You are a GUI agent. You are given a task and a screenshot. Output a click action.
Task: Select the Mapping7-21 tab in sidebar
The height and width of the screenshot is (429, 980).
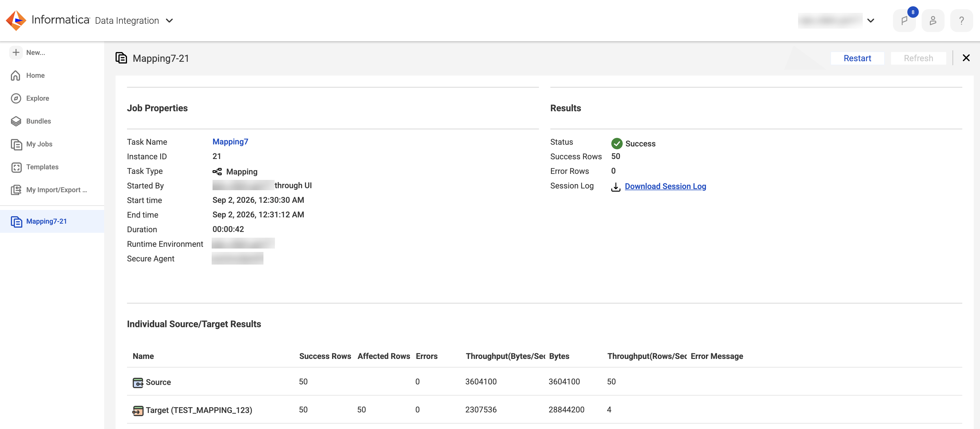click(x=46, y=221)
